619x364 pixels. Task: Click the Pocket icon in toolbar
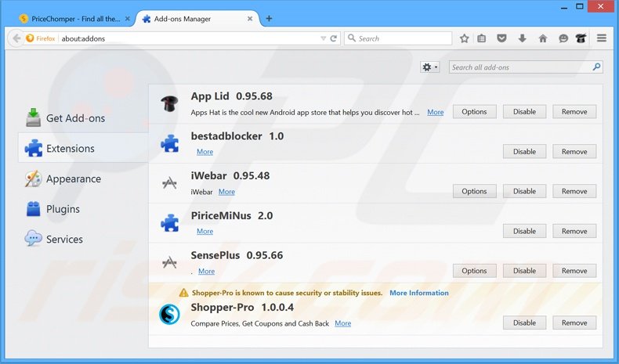[x=501, y=38]
